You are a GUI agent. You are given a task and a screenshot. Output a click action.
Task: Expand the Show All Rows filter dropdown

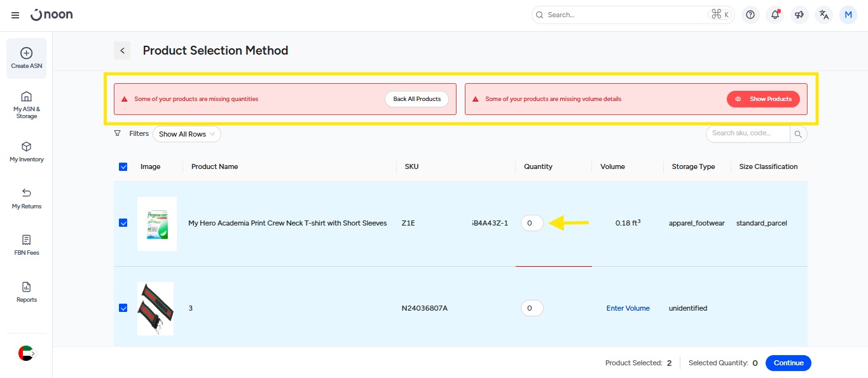187,134
